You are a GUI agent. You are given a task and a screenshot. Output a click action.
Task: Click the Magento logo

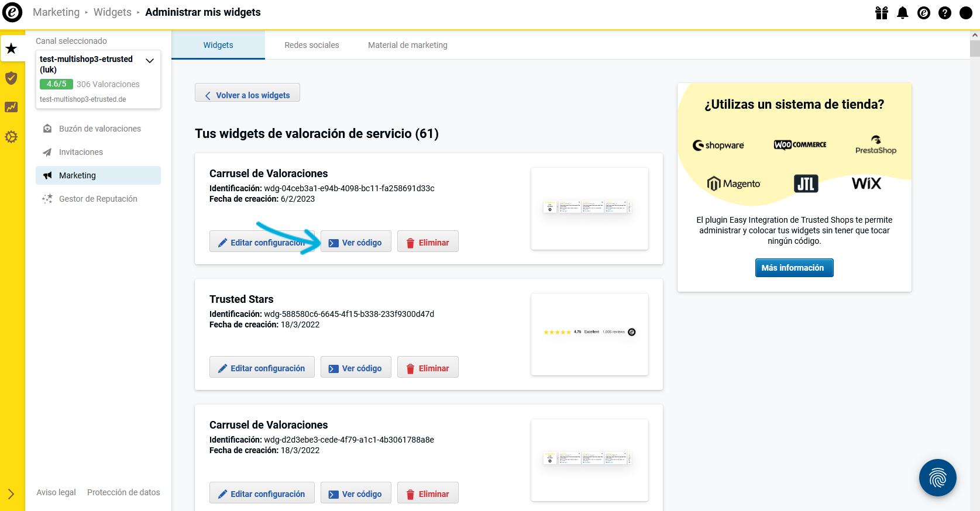click(x=734, y=184)
